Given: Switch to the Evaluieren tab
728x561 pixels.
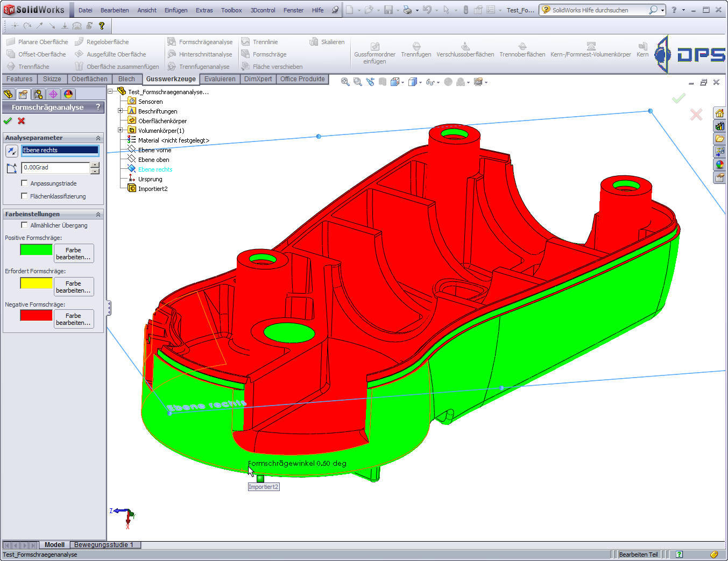Looking at the screenshot, I should tap(220, 79).
